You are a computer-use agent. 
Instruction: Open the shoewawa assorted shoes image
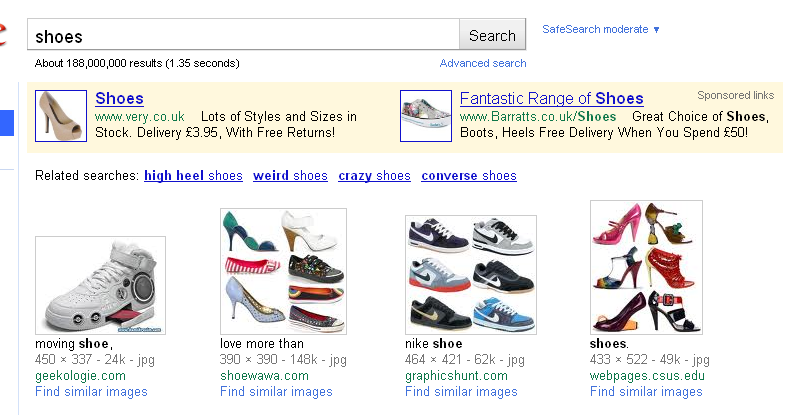(283, 271)
